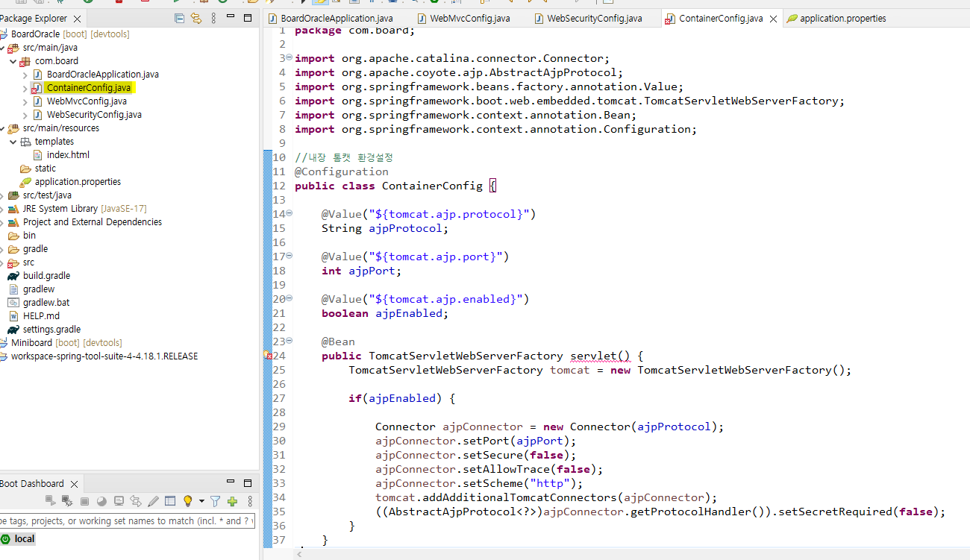
Task: Toggle Link with Editor in Package Explorer
Action: (x=196, y=18)
